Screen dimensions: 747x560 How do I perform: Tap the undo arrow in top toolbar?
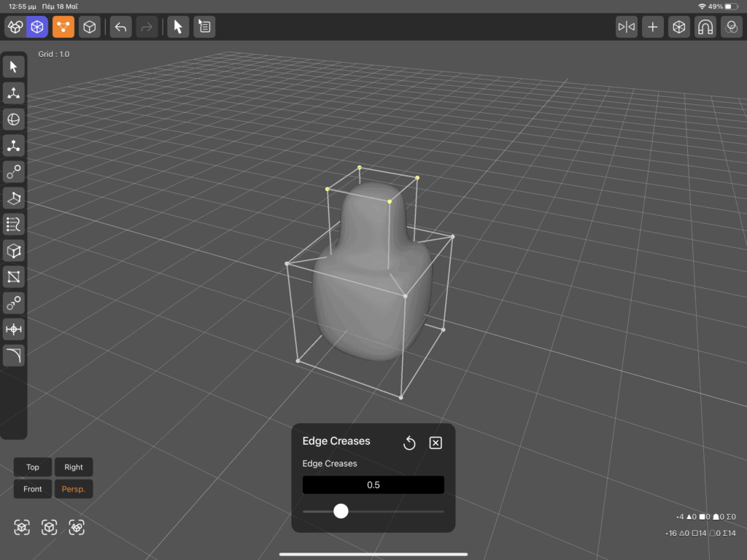coord(121,27)
